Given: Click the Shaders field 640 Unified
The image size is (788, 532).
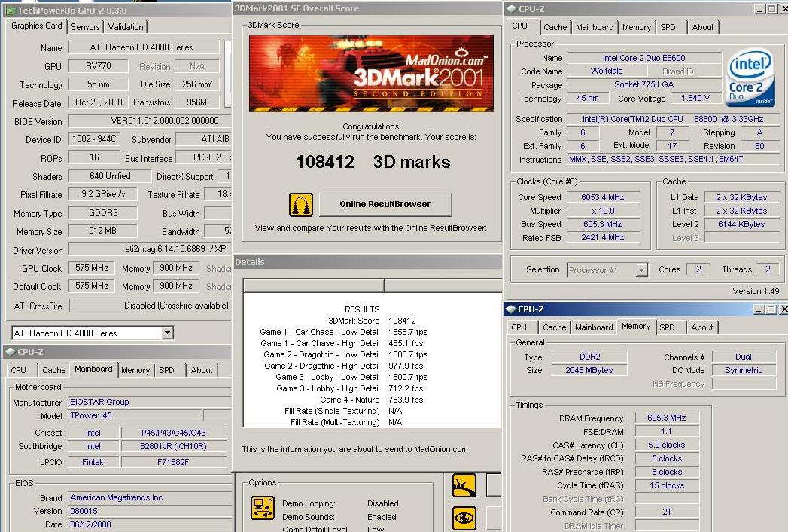Looking at the screenshot, I should coord(110,176).
